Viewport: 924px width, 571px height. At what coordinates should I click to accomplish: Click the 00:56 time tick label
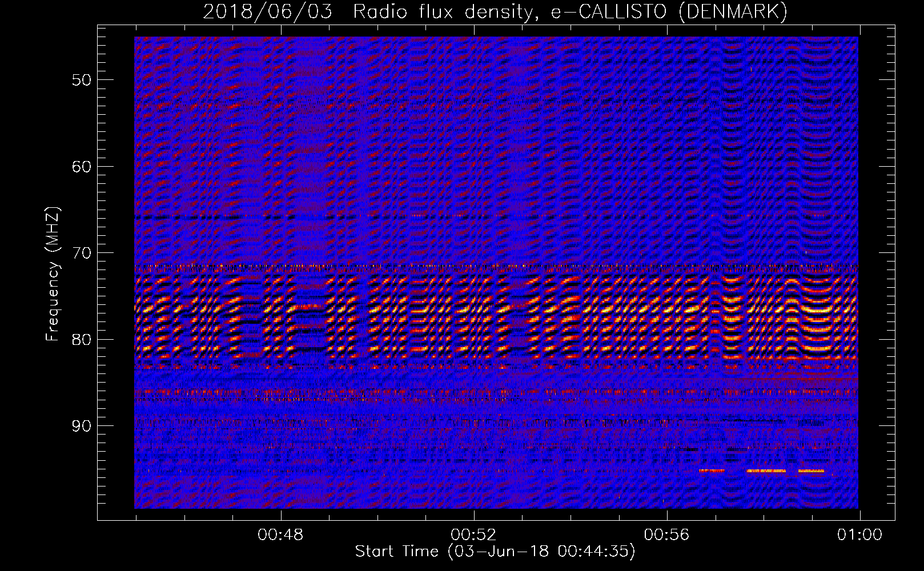[x=666, y=535]
